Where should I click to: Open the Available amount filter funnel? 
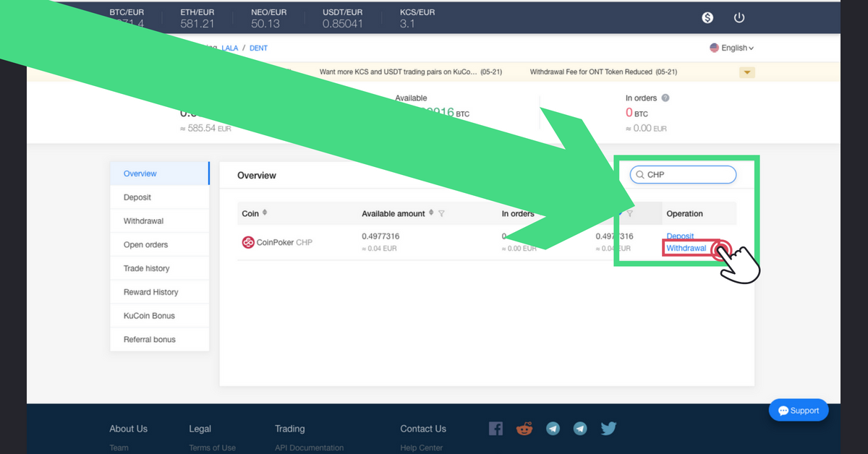click(441, 213)
